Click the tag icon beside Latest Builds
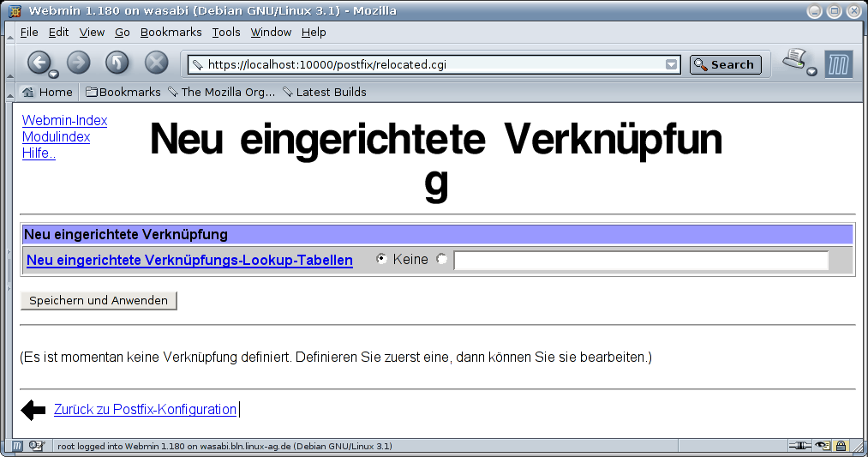Viewport: 868px width, 457px height. [288, 92]
